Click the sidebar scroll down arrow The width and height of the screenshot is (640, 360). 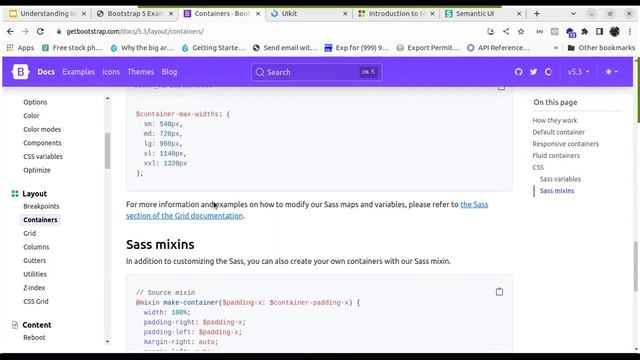pyautogui.click(x=107, y=342)
